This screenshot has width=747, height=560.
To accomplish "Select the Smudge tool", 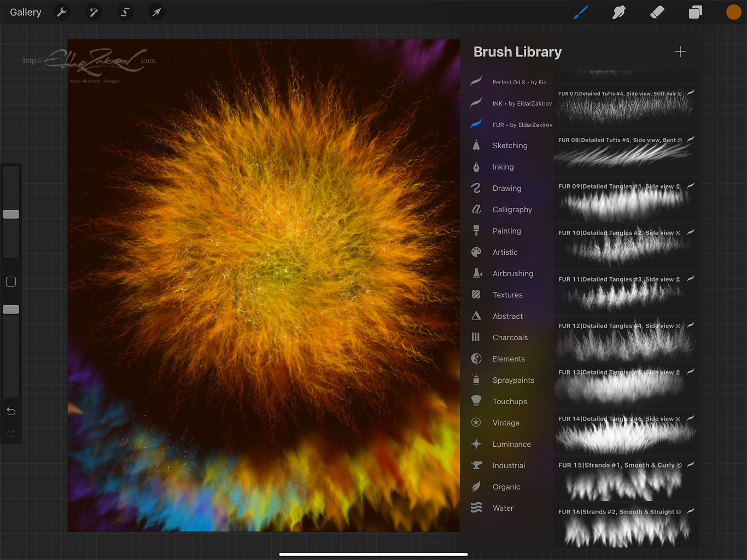I will point(618,12).
